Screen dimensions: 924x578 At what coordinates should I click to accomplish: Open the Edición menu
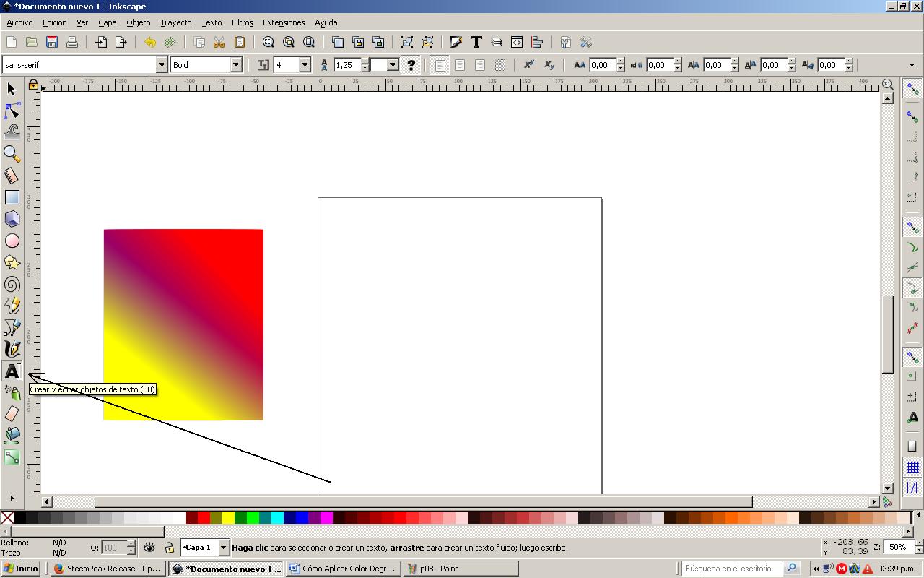click(x=54, y=22)
